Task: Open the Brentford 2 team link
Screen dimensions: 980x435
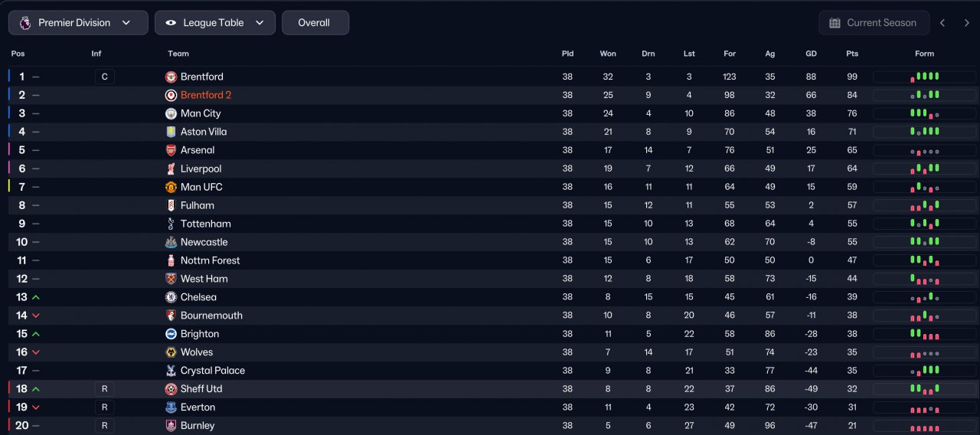Action: (206, 95)
